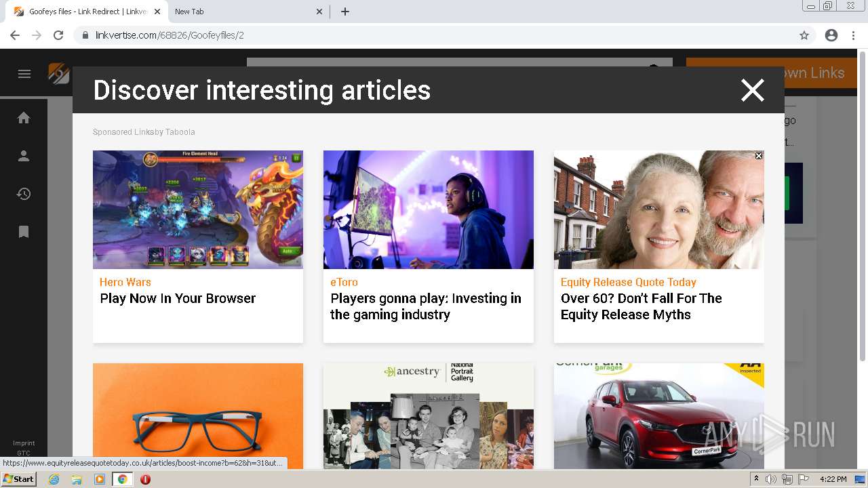The image size is (868, 488).
Task: Open the bookmark sidebar icon
Action: 24,232
